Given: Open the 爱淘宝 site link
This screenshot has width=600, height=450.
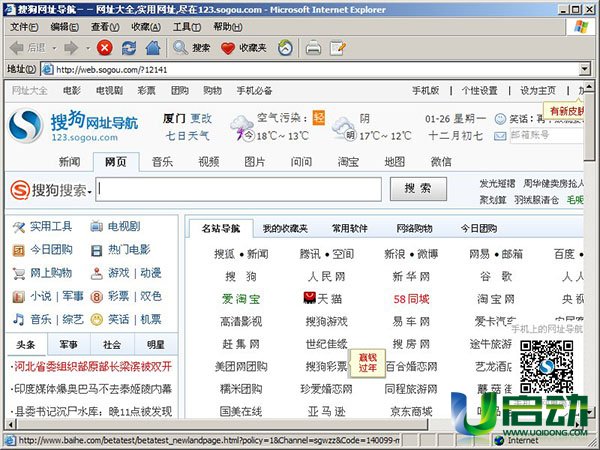Looking at the screenshot, I should click(241, 299).
